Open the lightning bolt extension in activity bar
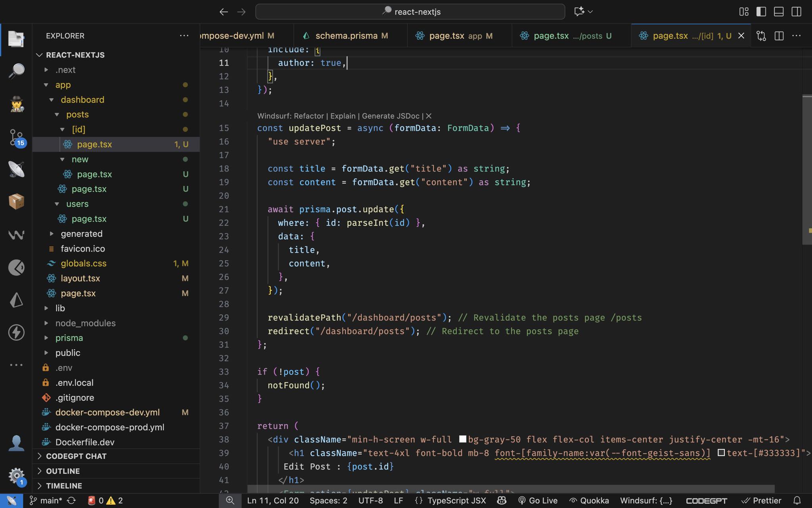This screenshot has height=508, width=812. (16, 332)
